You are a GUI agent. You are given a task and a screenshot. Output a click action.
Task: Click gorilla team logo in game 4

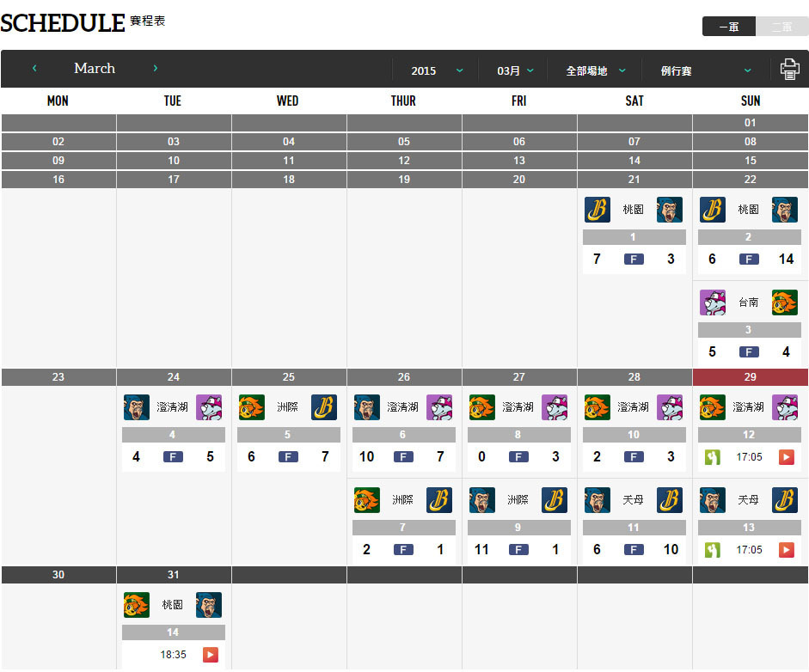click(137, 407)
